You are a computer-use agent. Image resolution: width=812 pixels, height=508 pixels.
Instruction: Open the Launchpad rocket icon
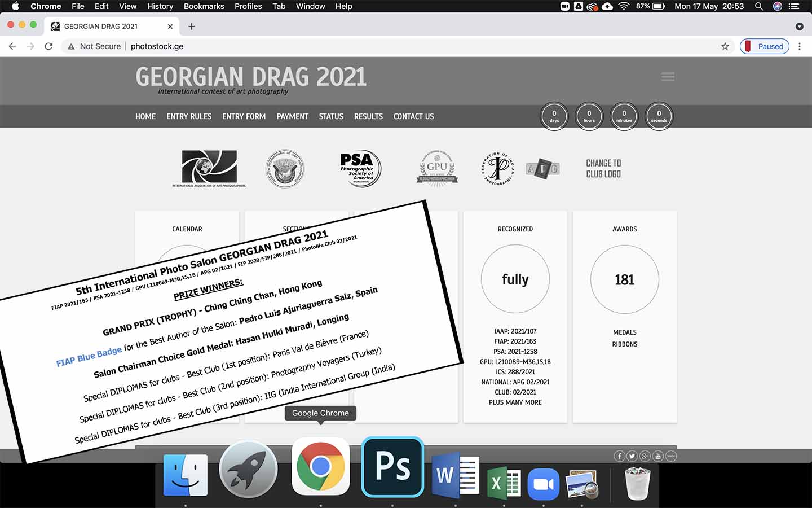248,469
